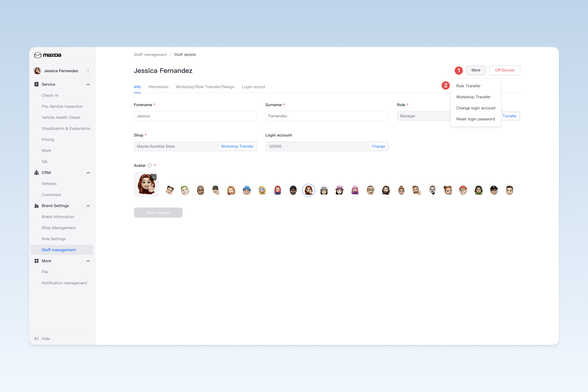This screenshot has width=588, height=392.
Task: Click the Hide sidebar arrow icon
Action: pos(36,339)
